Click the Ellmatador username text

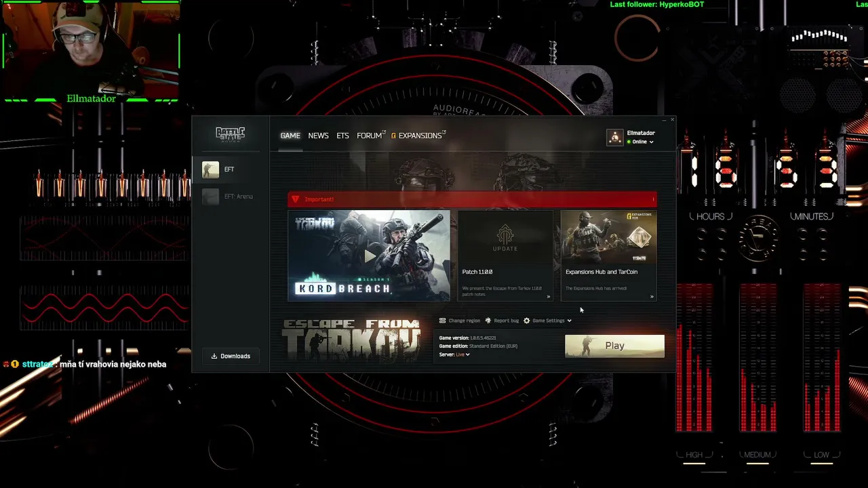(x=641, y=133)
